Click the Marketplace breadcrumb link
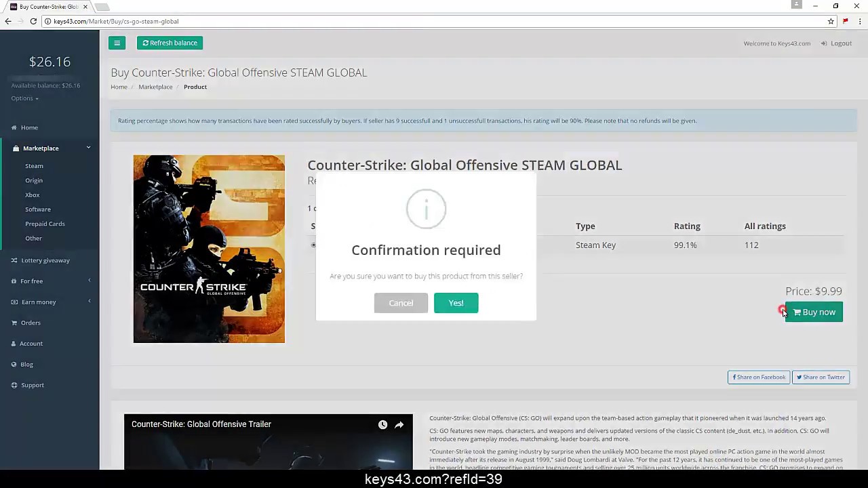The height and width of the screenshot is (488, 868). point(155,87)
